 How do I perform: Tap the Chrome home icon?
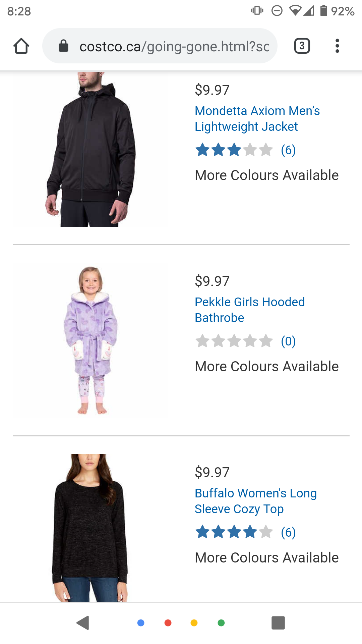click(21, 46)
